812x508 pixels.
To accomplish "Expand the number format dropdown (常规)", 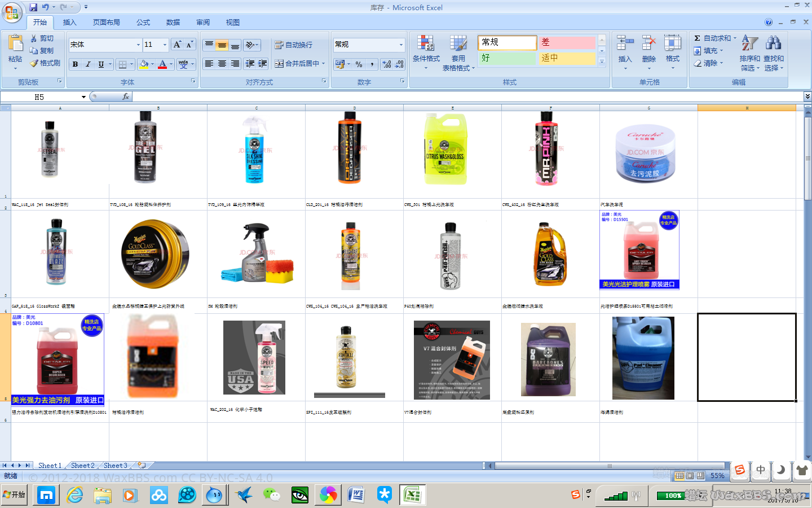I will 401,45.
